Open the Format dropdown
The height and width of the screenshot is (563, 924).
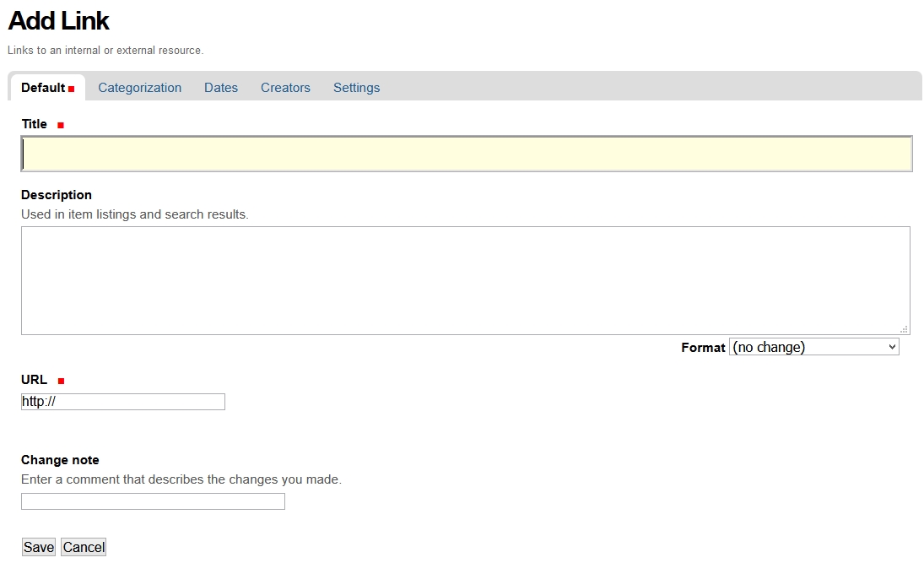click(x=813, y=347)
